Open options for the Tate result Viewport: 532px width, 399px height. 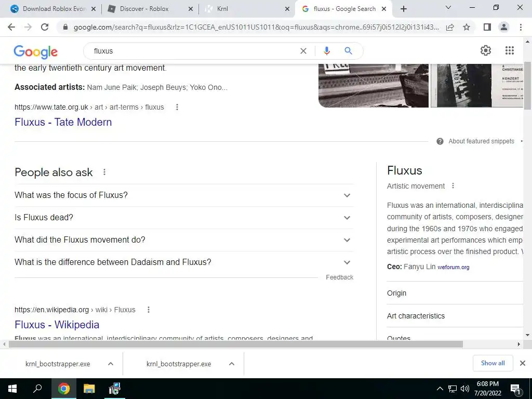point(177,107)
